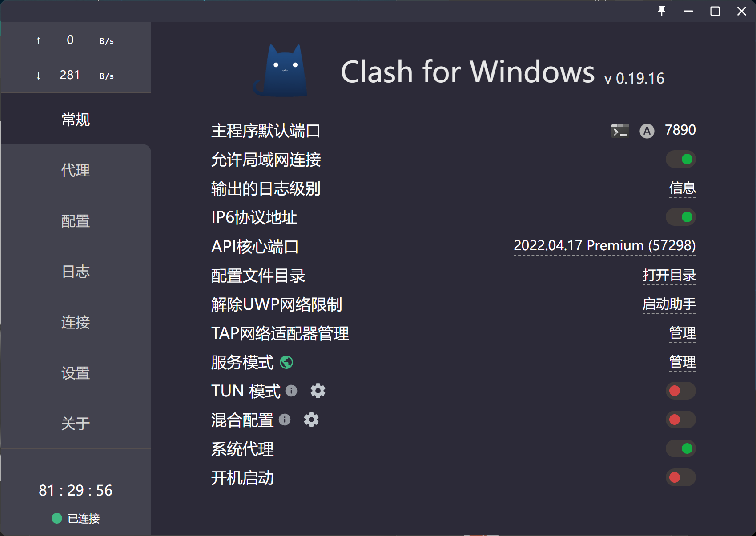Click the globe icon next to 服务模式
Viewport: 756px width, 536px height.
tap(286, 363)
